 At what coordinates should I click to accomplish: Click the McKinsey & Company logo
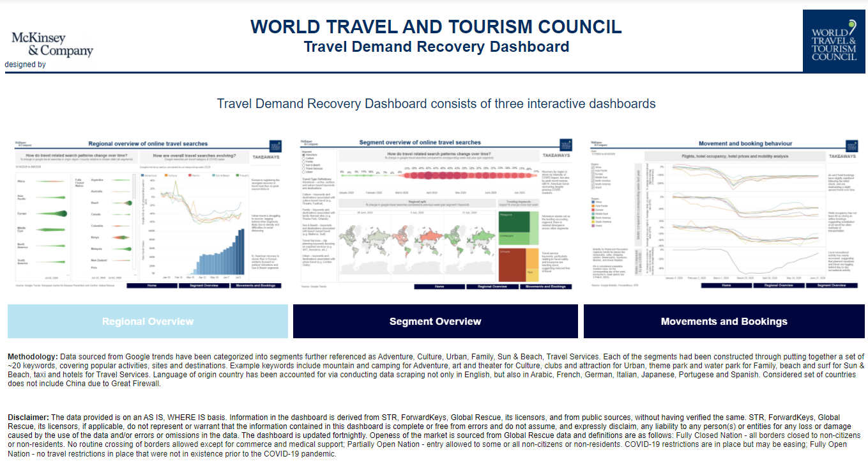pos(52,45)
